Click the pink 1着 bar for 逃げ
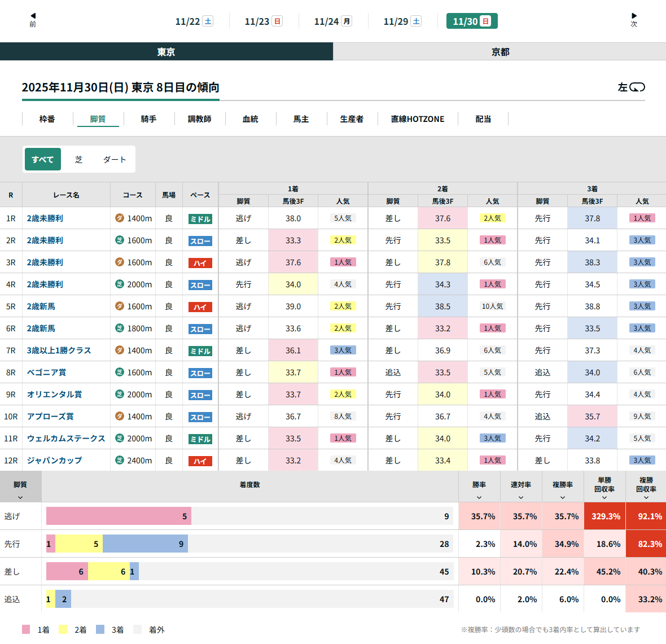Image resolution: width=666 pixels, height=644 pixels. tap(119, 516)
